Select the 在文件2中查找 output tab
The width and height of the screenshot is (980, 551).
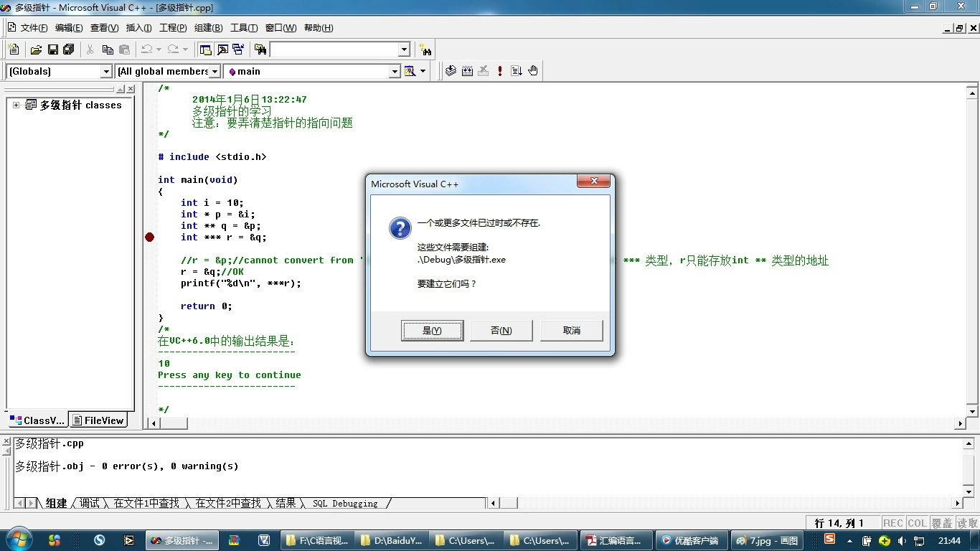(228, 504)
